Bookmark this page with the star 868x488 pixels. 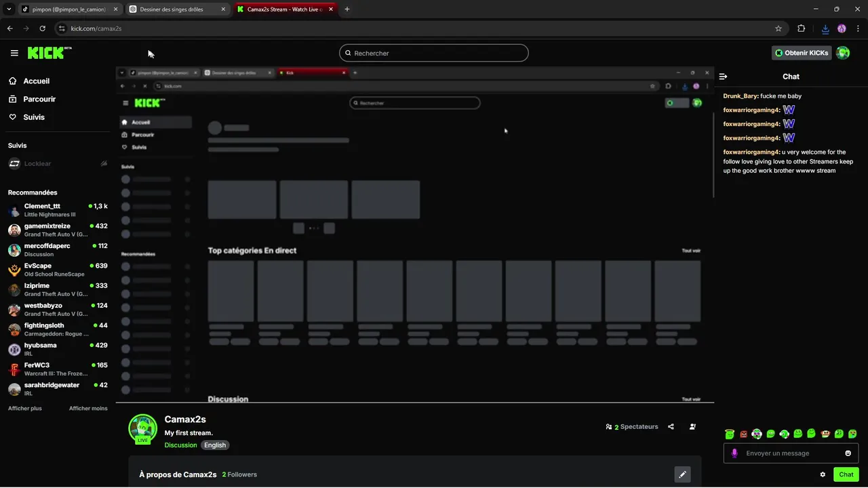click(x=778, y=28)
